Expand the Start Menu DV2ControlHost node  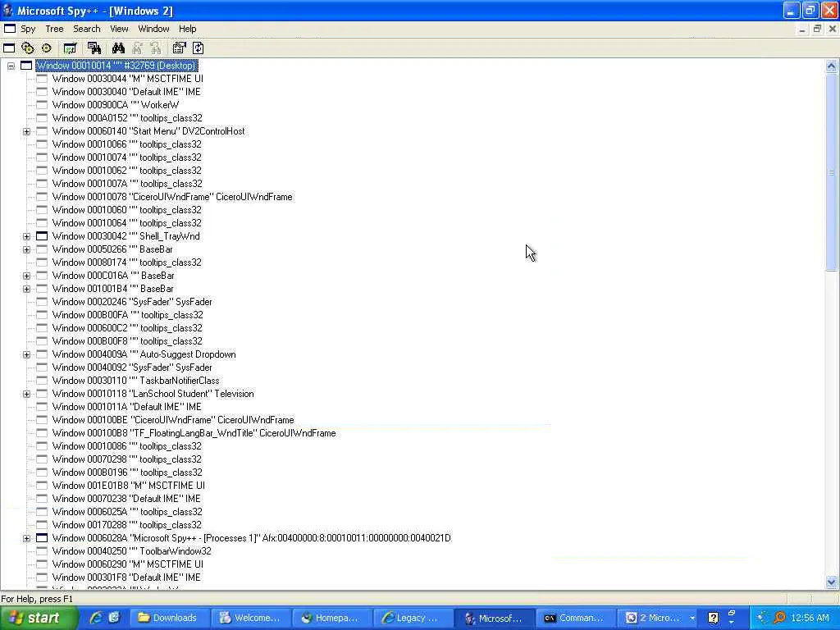(26, 131)
